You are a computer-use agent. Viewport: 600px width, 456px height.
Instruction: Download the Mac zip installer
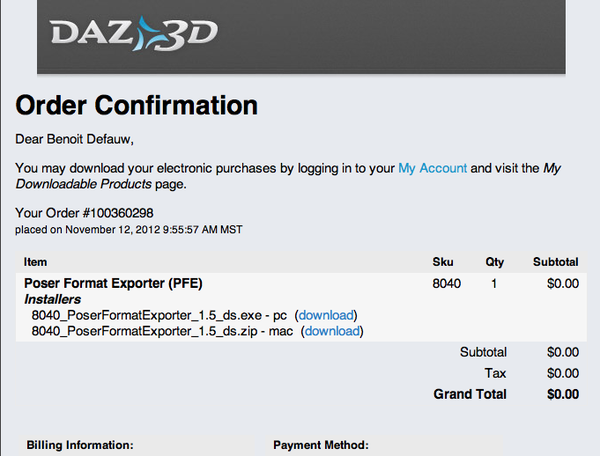pos(331,331)
